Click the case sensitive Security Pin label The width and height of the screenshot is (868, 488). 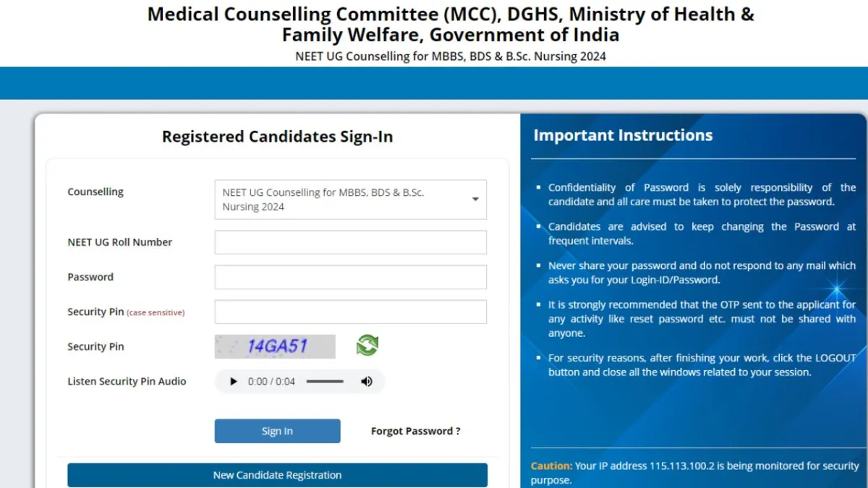[126, 312]
